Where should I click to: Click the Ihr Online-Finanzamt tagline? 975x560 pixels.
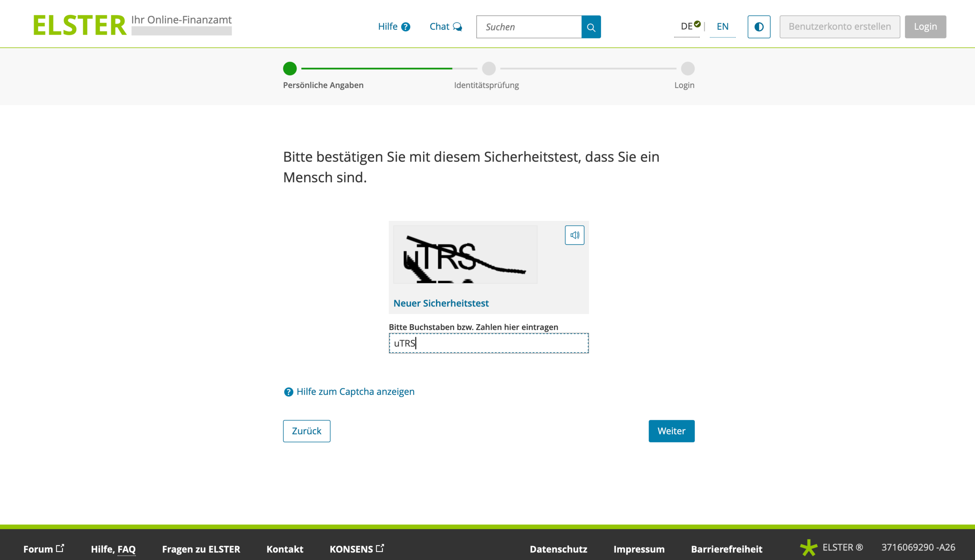[181, 20]
